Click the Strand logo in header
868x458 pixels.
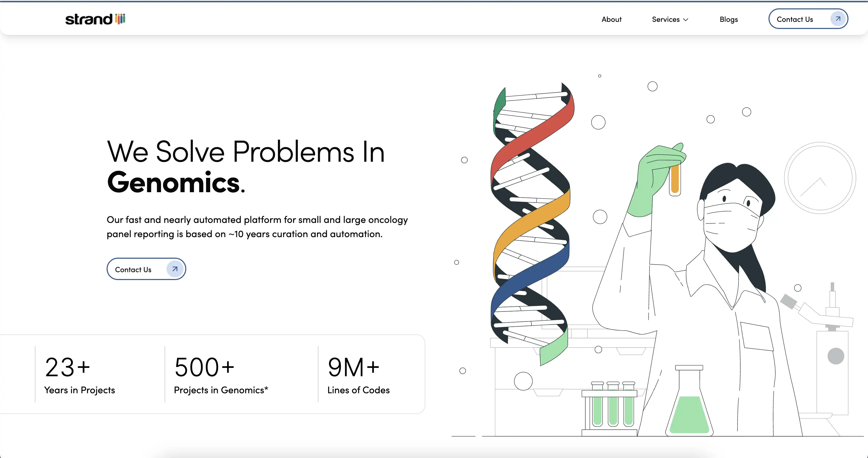point(95,19)
